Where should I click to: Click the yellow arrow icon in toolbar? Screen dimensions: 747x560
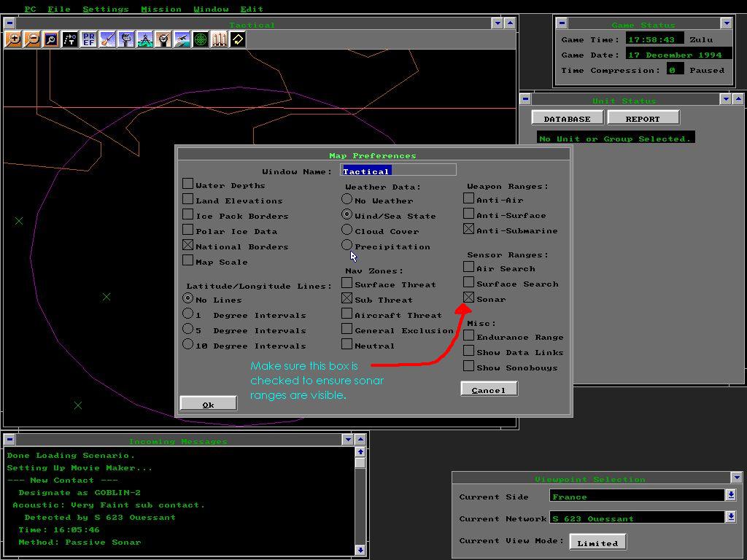click(x=238, y=39)
